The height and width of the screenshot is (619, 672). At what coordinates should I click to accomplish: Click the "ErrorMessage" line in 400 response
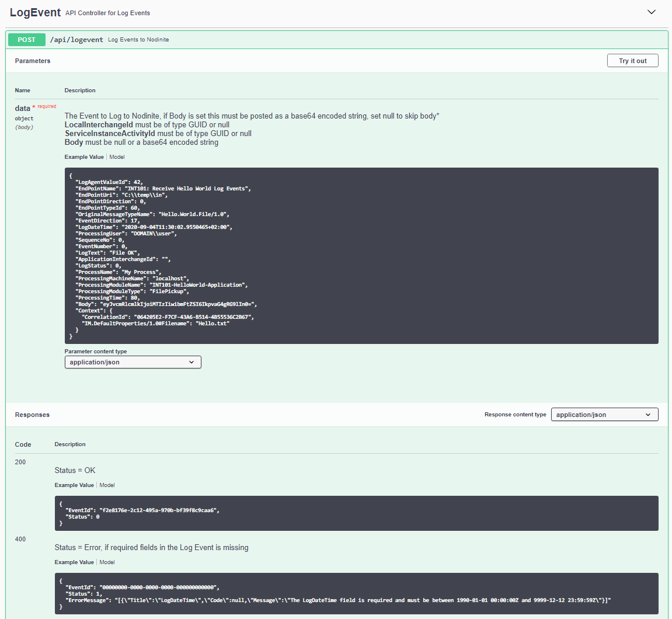(338, 600)
